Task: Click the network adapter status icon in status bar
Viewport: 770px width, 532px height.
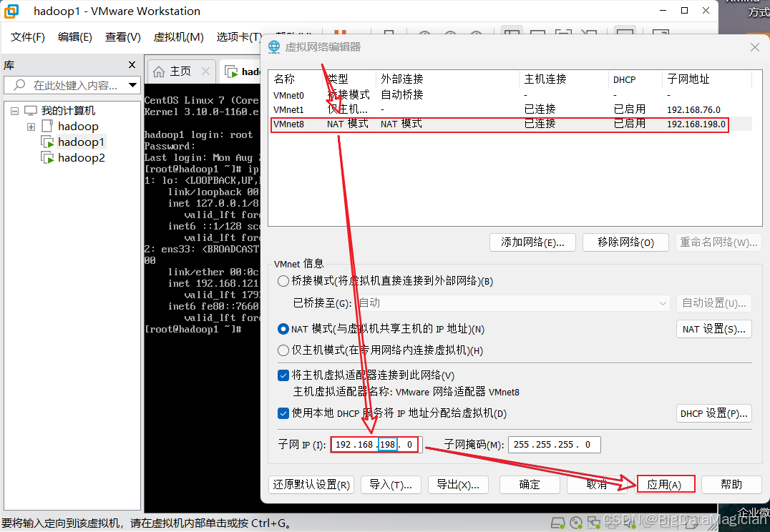Action: coord(594,523)
